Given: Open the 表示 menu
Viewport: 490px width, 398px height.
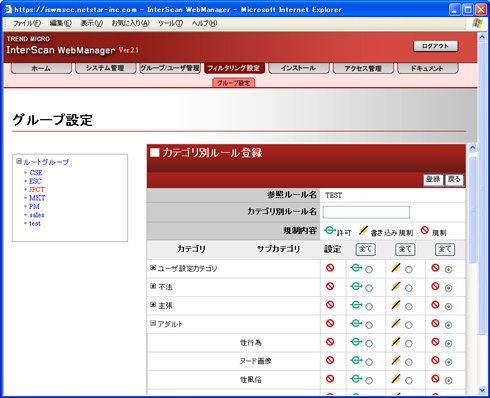Looking at the screenshot, I should 92,23.
